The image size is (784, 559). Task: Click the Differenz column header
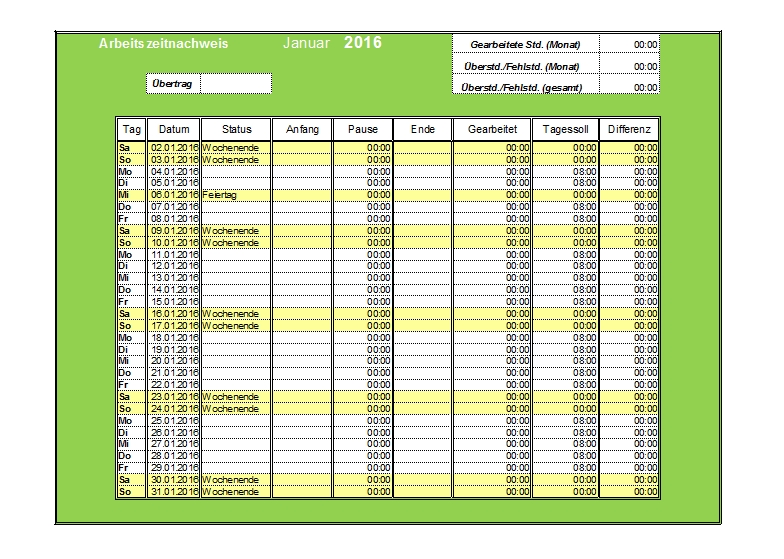click(x=629, y=129)
